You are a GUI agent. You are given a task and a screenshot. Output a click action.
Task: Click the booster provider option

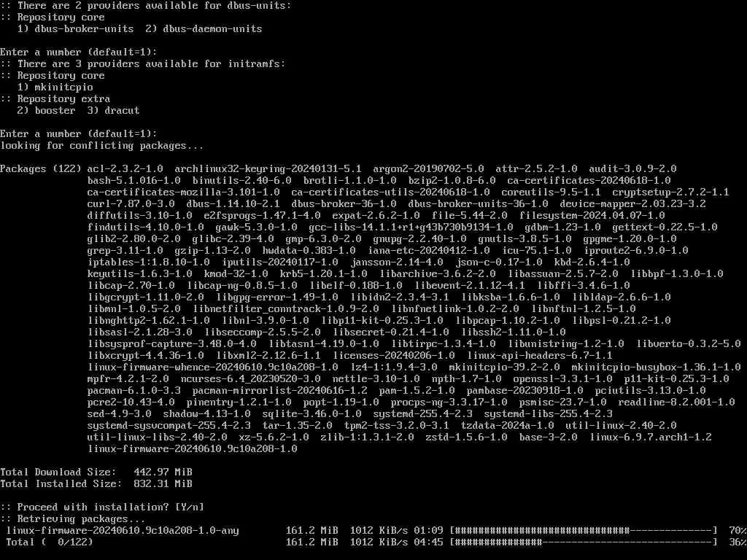(46, 111)
